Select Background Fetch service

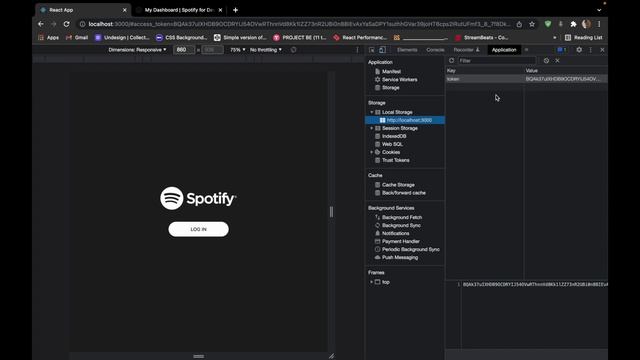coord(402,218)
